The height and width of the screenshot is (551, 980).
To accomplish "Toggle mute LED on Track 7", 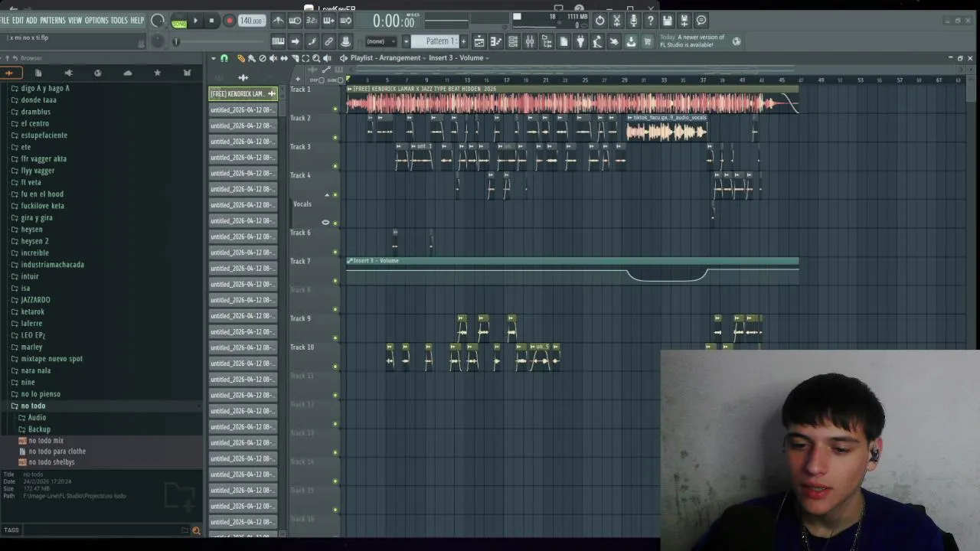I will tap(335, 281).
